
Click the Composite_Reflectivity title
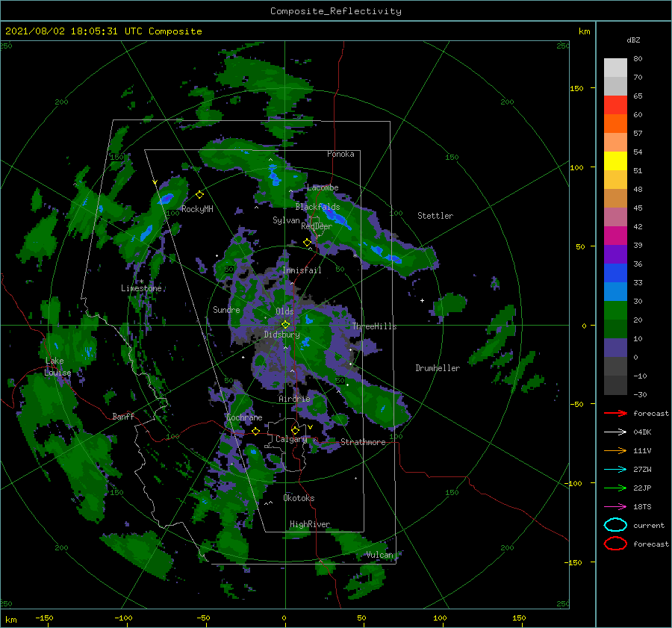pos(336,11)
